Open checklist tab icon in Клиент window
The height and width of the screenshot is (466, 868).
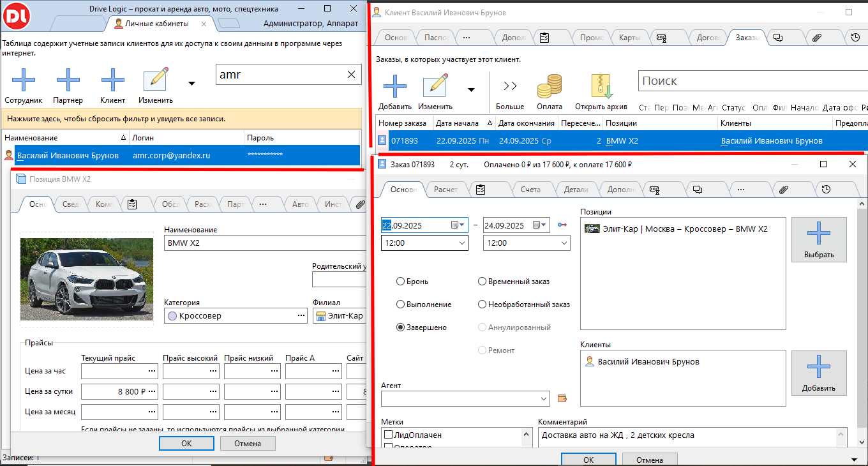click(544, 38)
